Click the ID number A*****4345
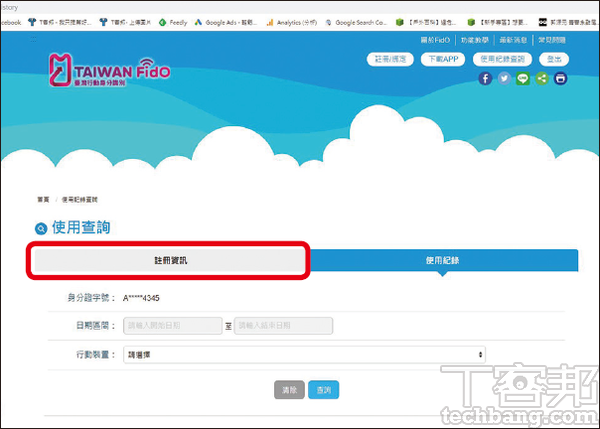Image resolution: width=600 pixels, height=429 pixels. (x=141, y=298)
